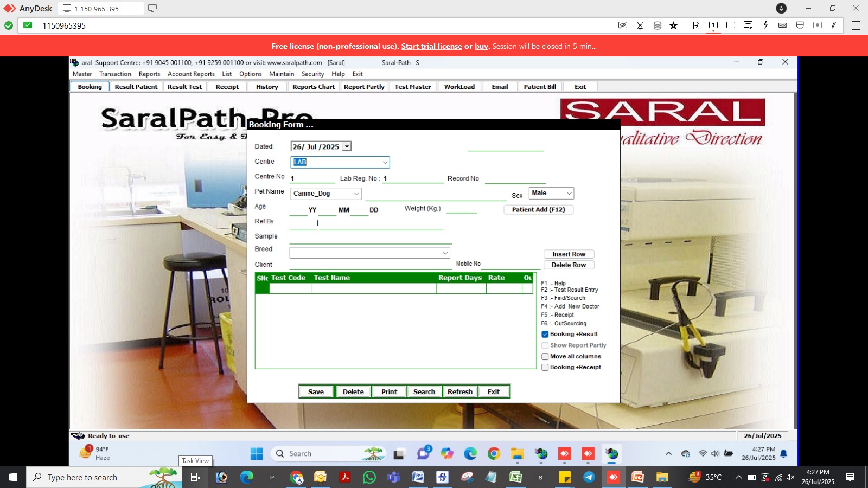Click the Show Report Partly checkbox
Viewport: 868px width, 488px height.
[545, 345]
